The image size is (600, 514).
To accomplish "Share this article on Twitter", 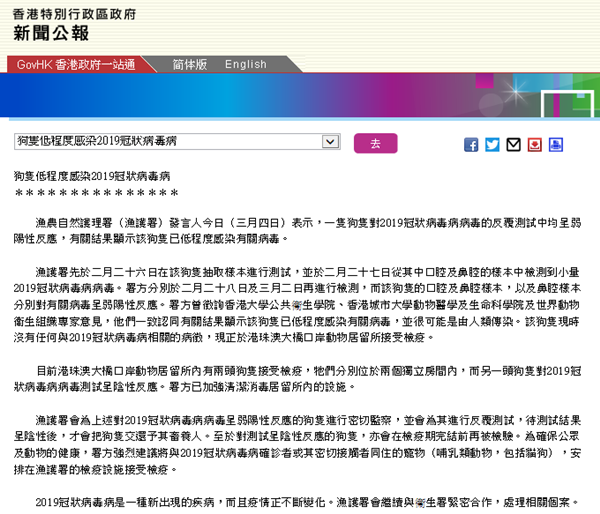I will (x=492, y=144).
